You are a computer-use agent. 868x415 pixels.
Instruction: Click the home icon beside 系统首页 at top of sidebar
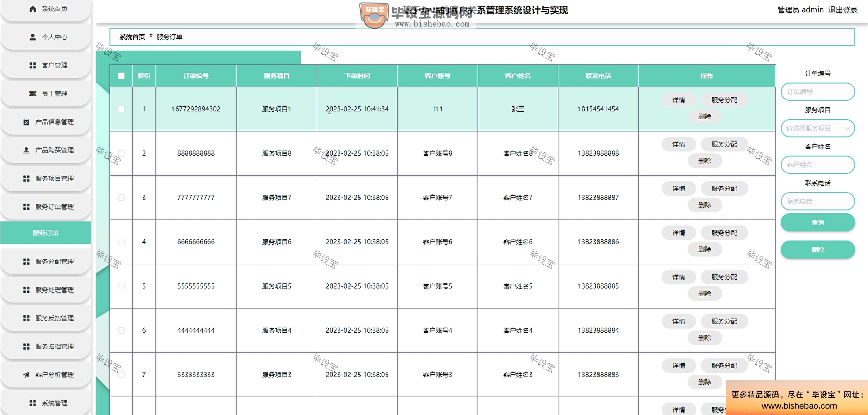[32, 9]
